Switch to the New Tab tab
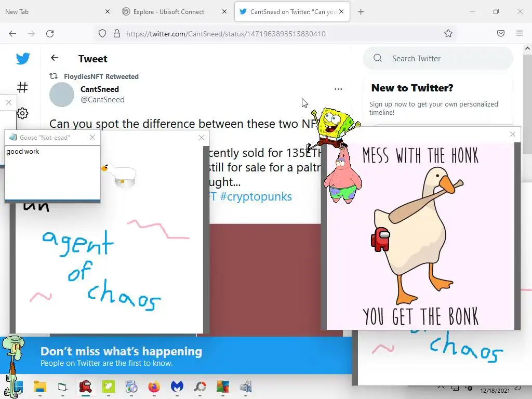The height and width of the screenshot is (399, 532). coord(56,11)
